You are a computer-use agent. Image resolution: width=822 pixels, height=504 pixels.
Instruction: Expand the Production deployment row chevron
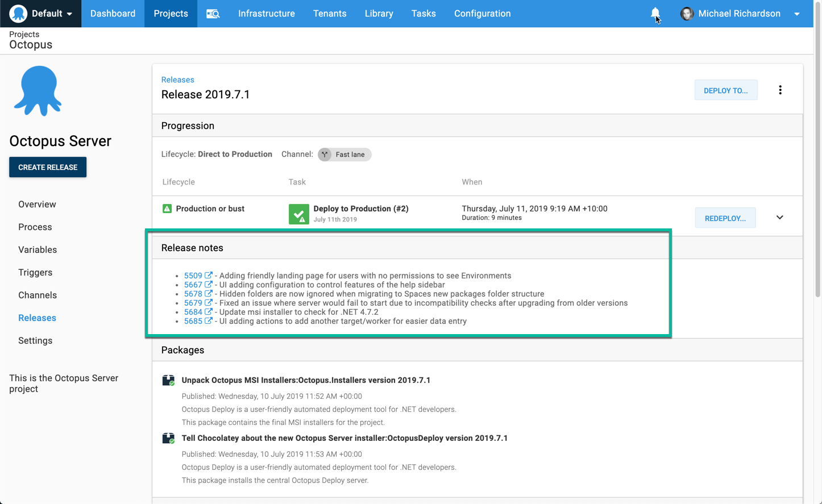tap(779, 218)
